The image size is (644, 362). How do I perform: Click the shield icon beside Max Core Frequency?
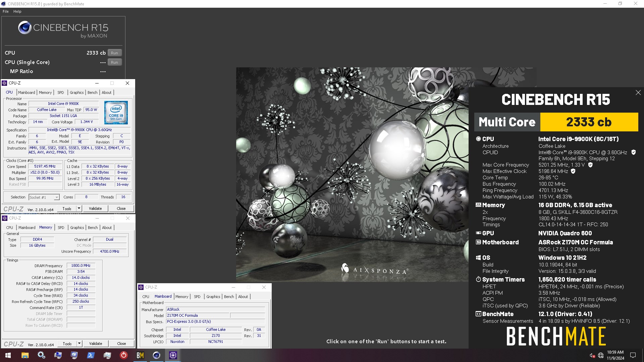[x=590, y=165]
